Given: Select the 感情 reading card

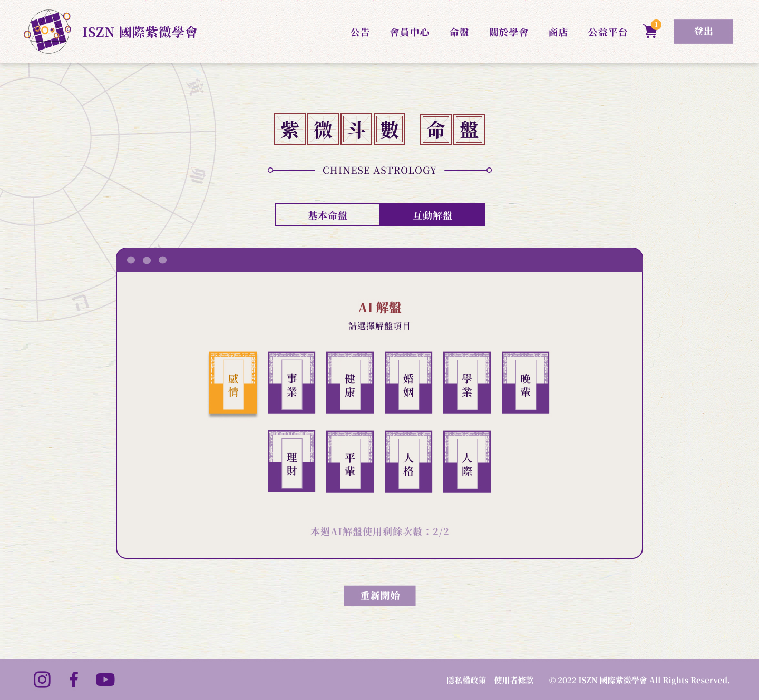Looking at the screenshot, I should (233, 383).
